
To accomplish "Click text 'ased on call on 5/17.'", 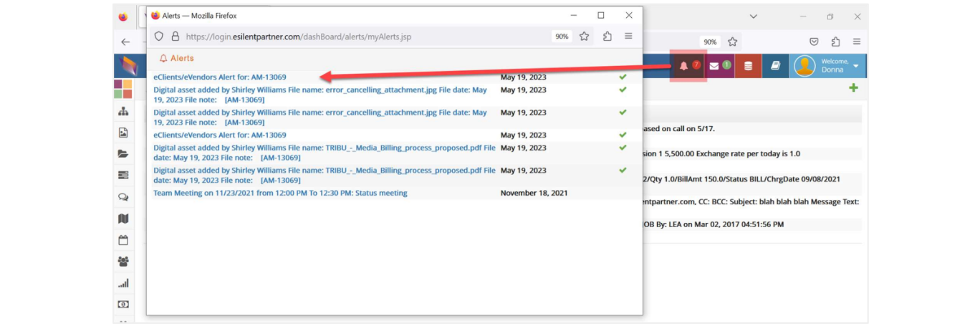I will point(679,129).
